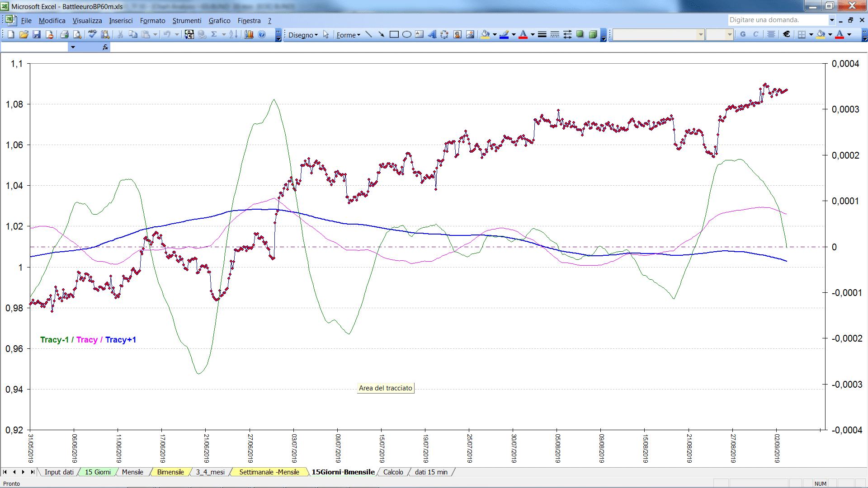
Task: Open the Inserisci menu
Action: 121,20
